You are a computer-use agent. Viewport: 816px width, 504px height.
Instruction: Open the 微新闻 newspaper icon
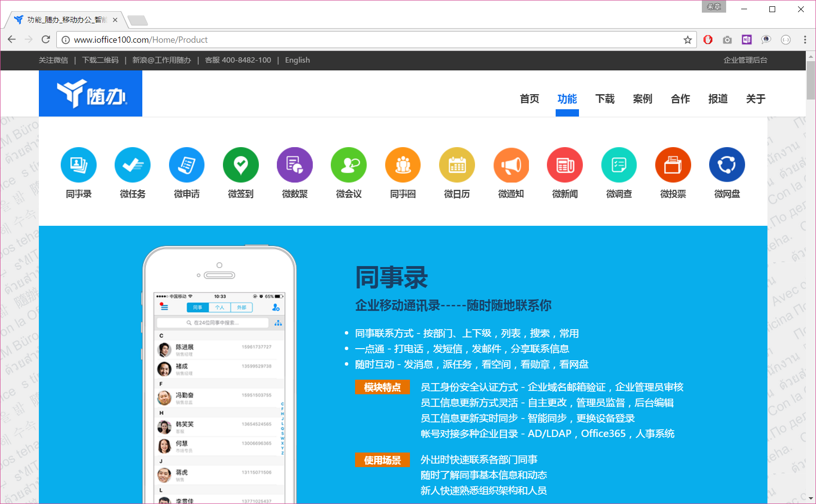pos(565,165)
